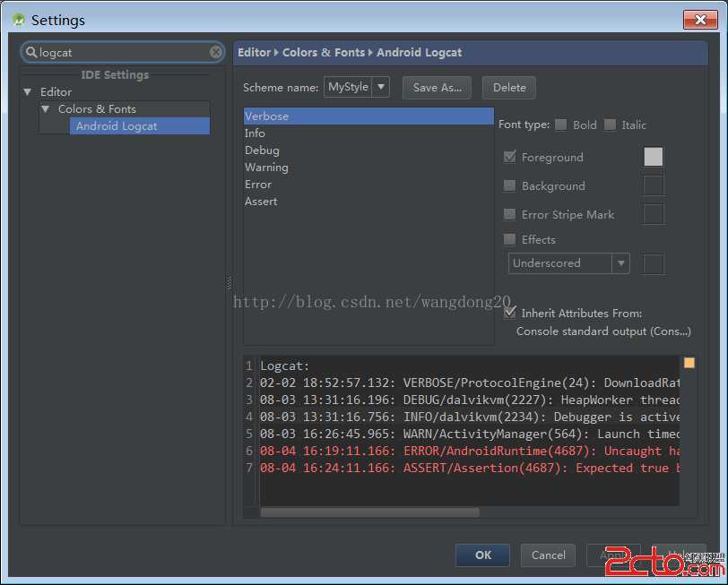This screenshot has height=585, width=728.
Task: Select the Warning log level
Action: 368,167
